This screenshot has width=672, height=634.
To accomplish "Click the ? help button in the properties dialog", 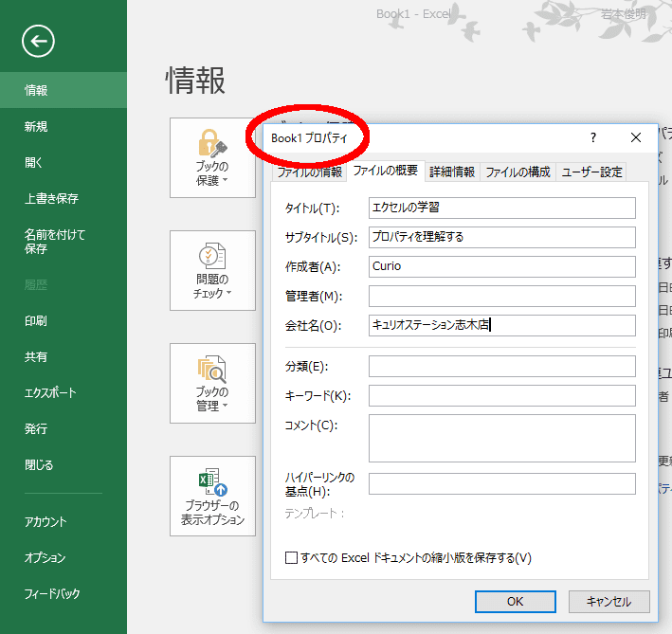I will [x=593, y=138].
